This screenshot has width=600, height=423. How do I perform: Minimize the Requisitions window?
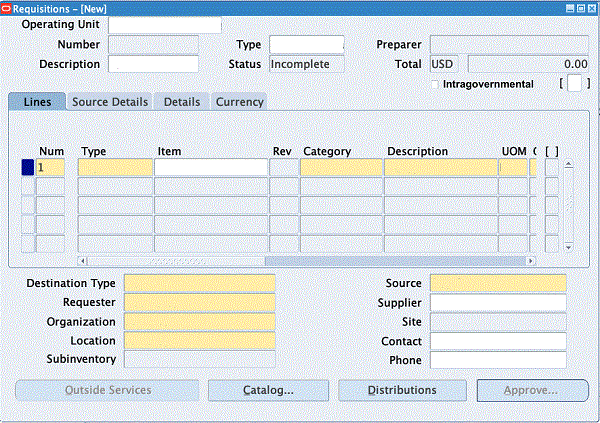570,8
